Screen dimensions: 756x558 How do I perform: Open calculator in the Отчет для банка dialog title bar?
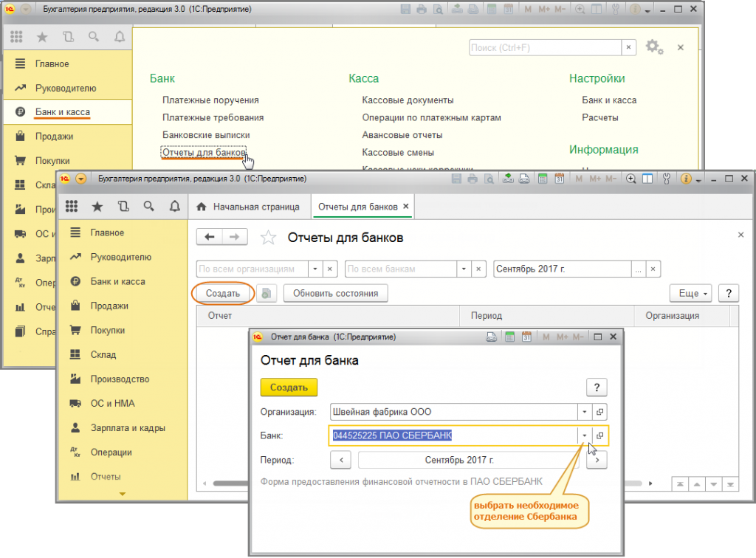click(509, 337)
